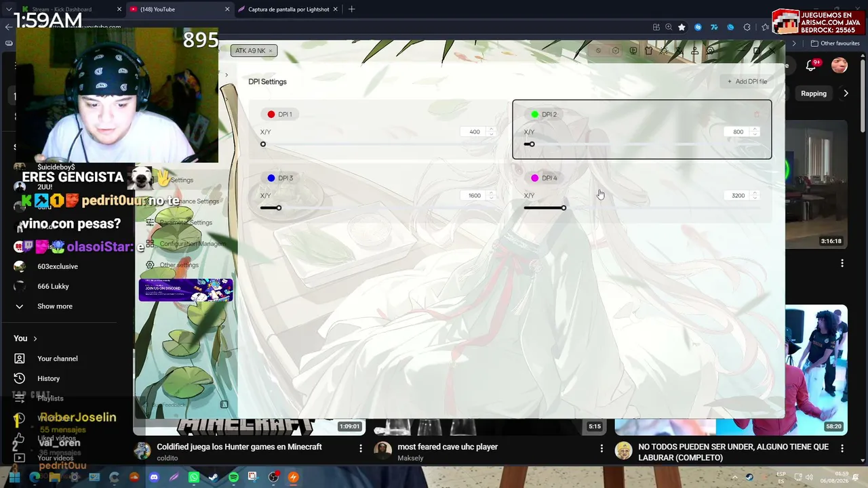Toggle the light mode sun icon
Image resolution: width=868 pixels, height=488 pixels.
664,51
